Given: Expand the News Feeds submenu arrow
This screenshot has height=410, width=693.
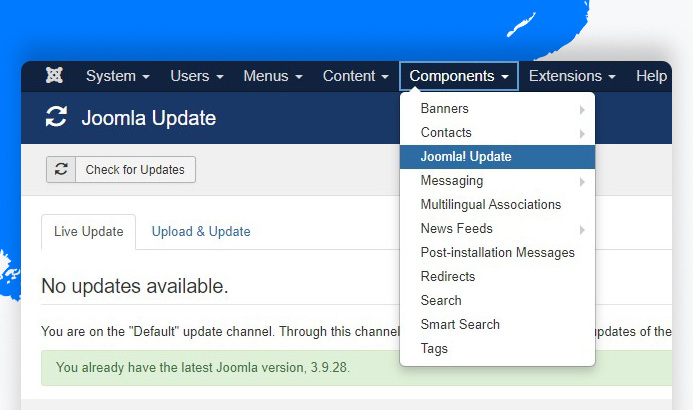Looking at the screenshot, I should click(582, 229).
